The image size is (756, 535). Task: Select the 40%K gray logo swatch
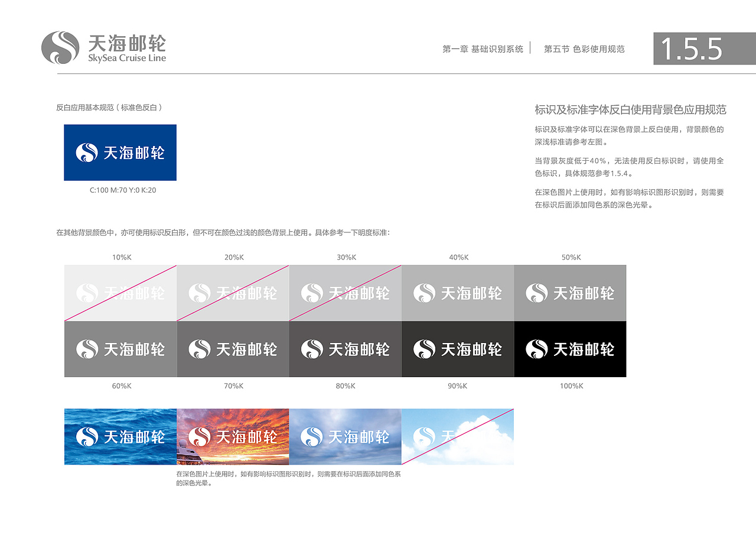point(458,293)
